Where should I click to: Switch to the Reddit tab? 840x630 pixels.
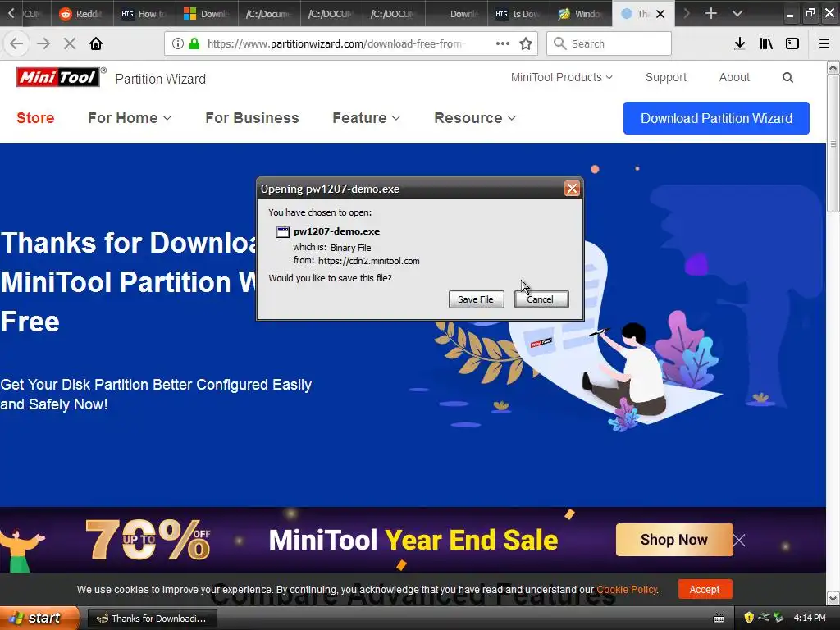82,13
